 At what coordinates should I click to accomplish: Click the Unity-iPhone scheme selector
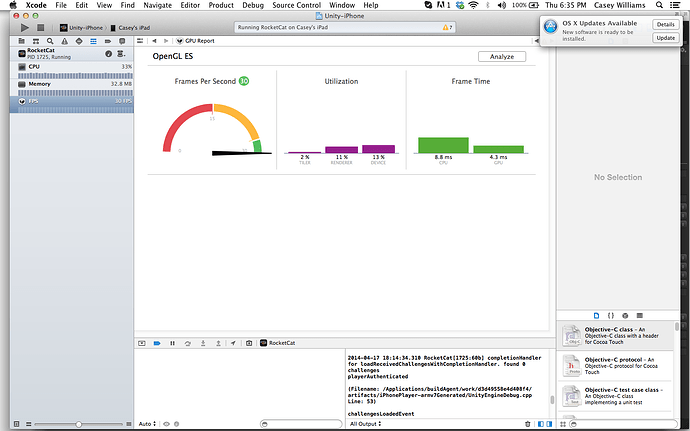click(x=81, y=28)
